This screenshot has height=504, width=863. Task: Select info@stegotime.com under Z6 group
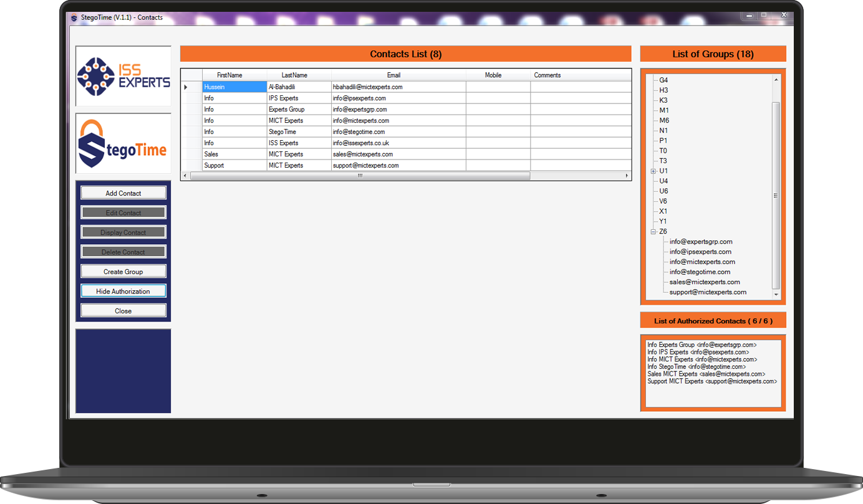click(700, 272)
